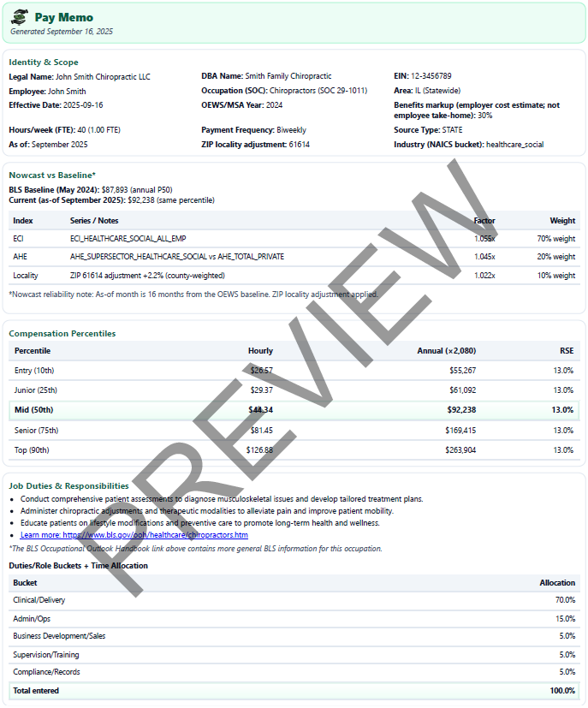Select the 'Entry (10th)' row label
The width and height of the screenshot is (588, 708).
click(34, 371)
